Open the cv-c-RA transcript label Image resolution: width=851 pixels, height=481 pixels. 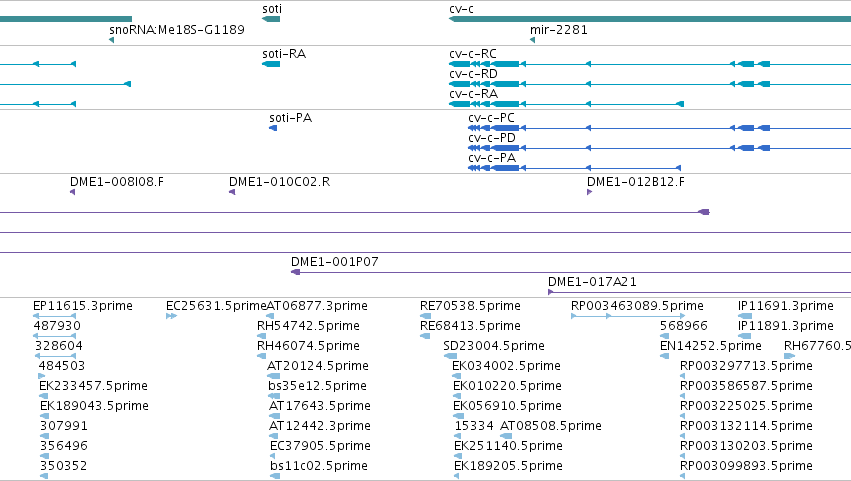tap(473, 93)
